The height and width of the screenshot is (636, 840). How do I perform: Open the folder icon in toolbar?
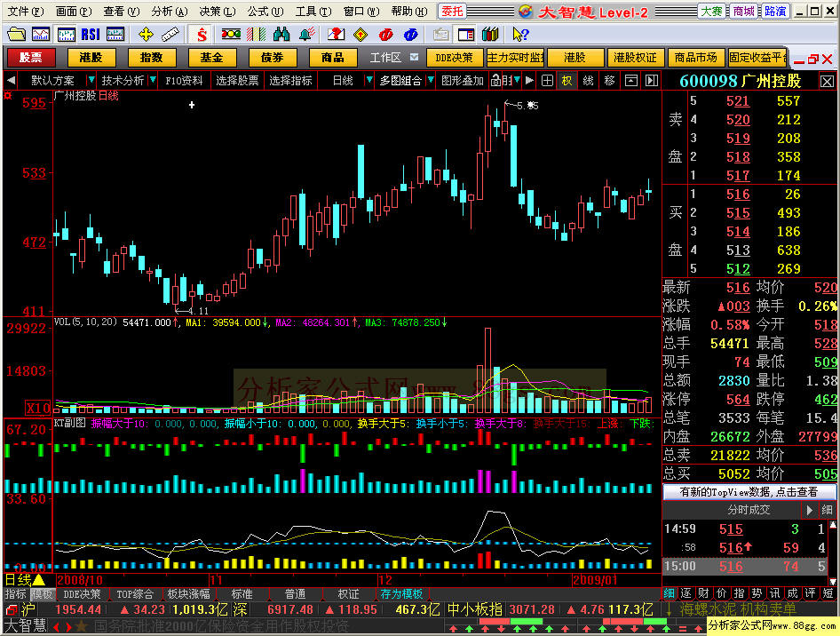pos(16,35)
